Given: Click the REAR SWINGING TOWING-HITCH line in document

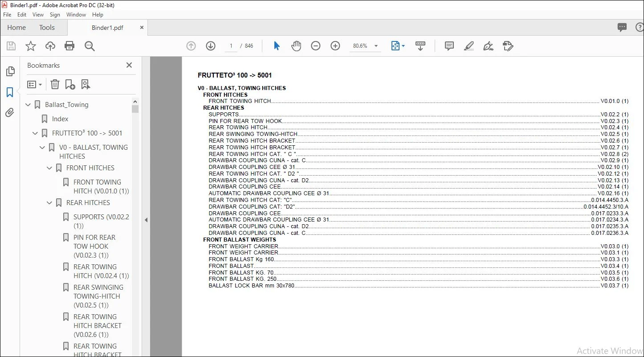Looking at the screenshot, I should [418, 134].
